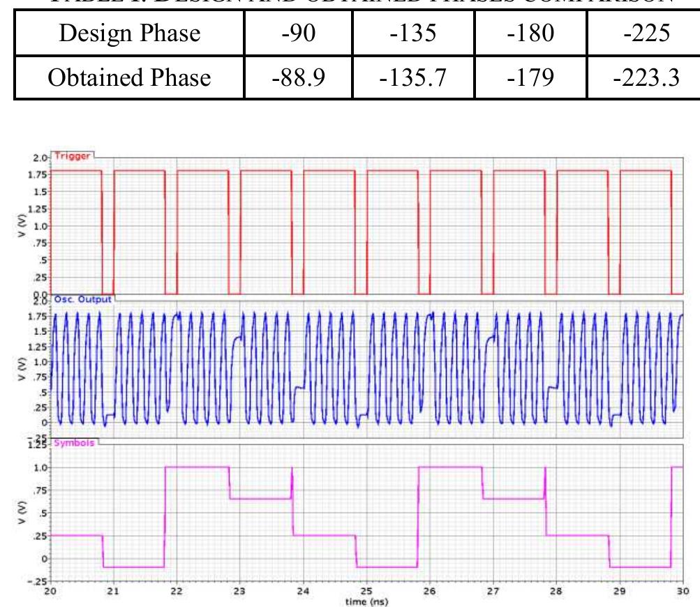Select the -223.3 obtained phase cell
The image size is (700, 607).
point(643,77)
